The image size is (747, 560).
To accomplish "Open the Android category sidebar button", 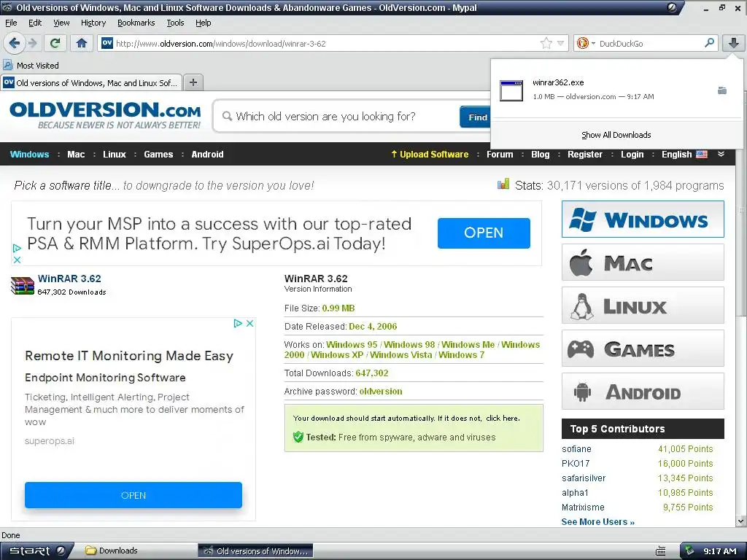I will coord(643,392).
